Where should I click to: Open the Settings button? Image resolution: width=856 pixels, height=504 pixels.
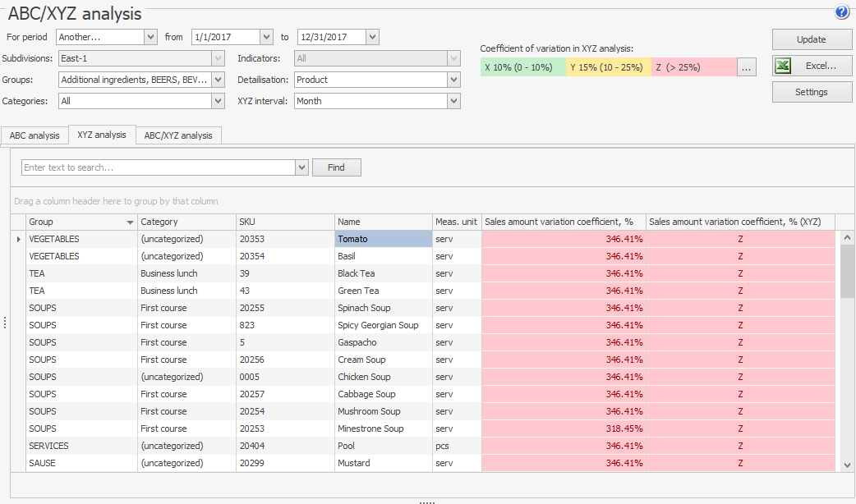[812, 92]
